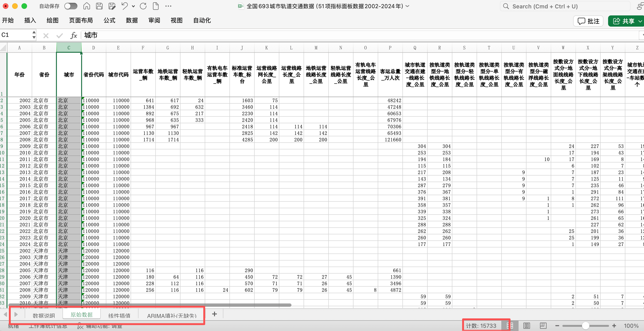644x331 pixels.
Task: Switch to Page Layout view icon
Action: pyautogui.click(x=526, y=325)
